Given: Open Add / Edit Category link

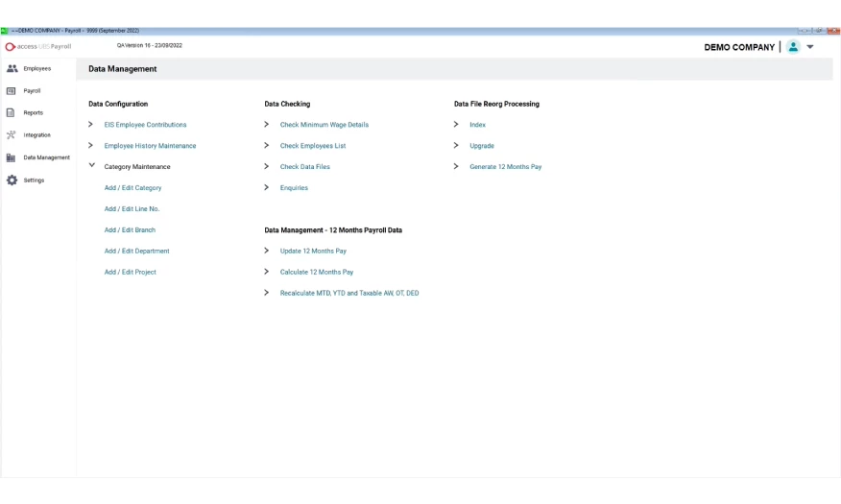Looking at the screenshot, I should (132, 188).
